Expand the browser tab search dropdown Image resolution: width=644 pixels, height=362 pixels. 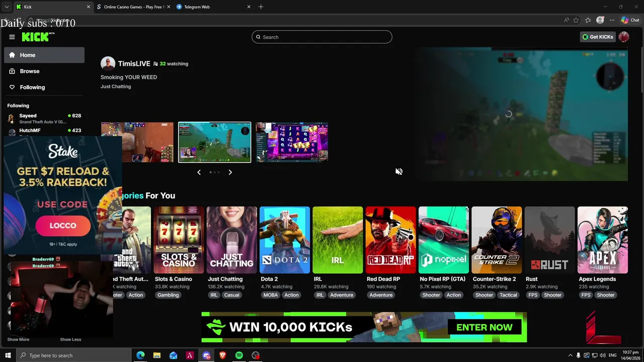(x=7, y=7)
